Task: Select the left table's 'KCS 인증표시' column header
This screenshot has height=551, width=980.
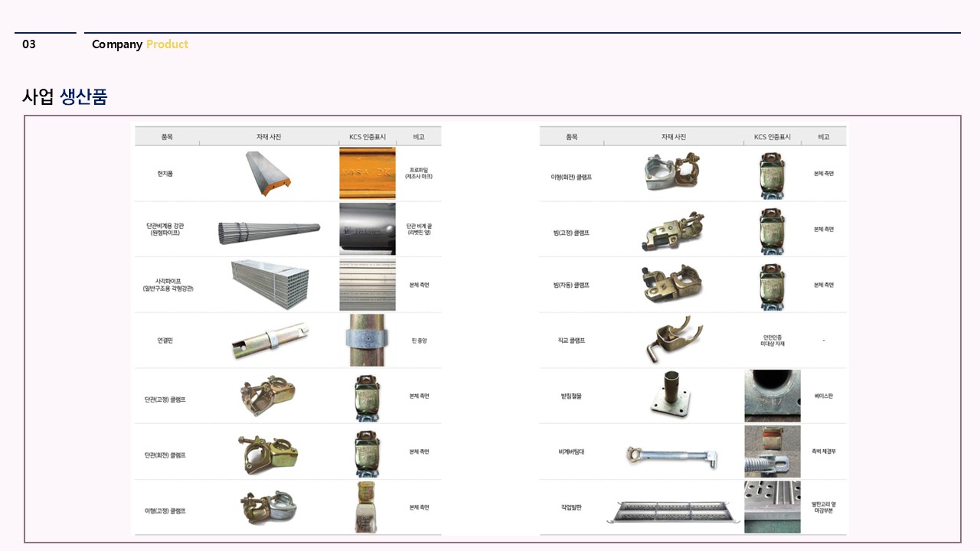Action: 367,137
